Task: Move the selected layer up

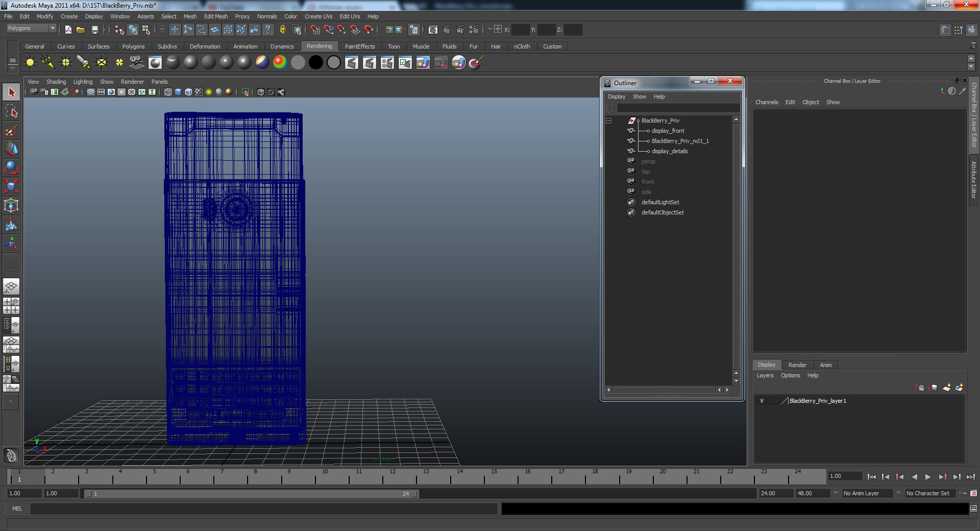Action: (921, 388)
